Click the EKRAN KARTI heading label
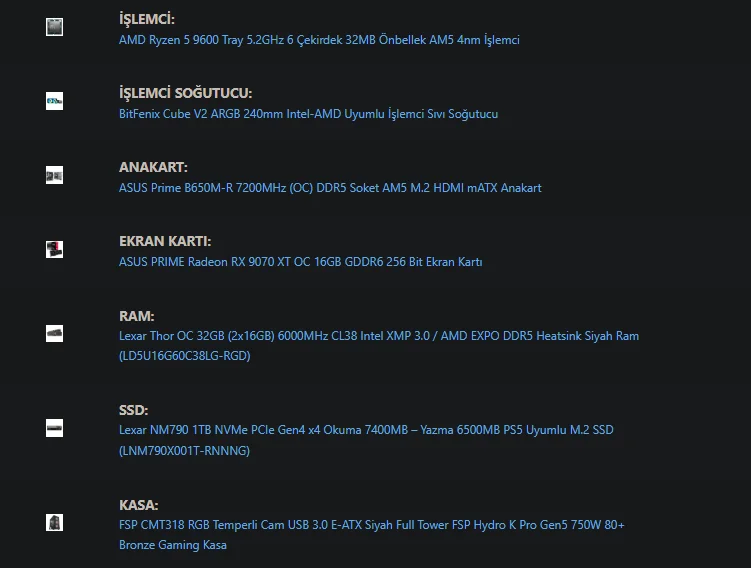 pyautogui.click(x=165, y=241)
